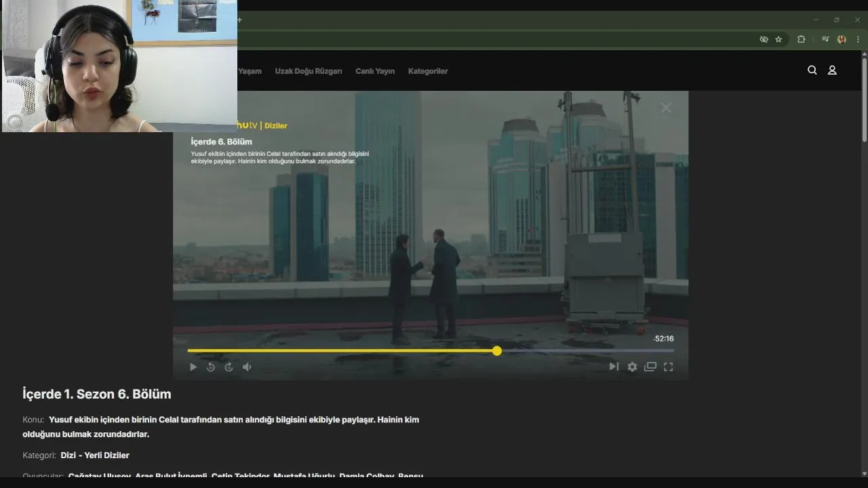
Task: Click the overlay episode summary text
Action: point(280,157)
